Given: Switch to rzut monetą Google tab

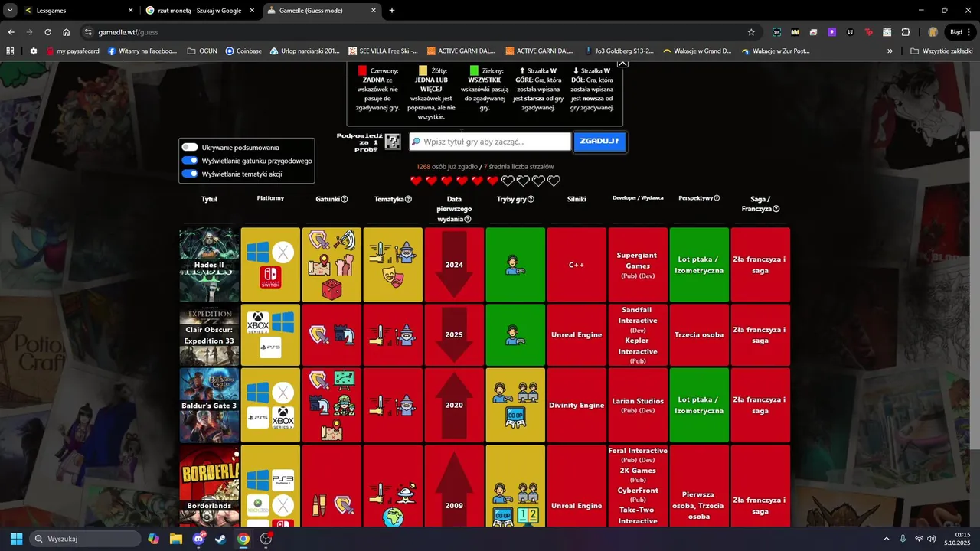Looking at the screenshot, I should tap(201, 11).
